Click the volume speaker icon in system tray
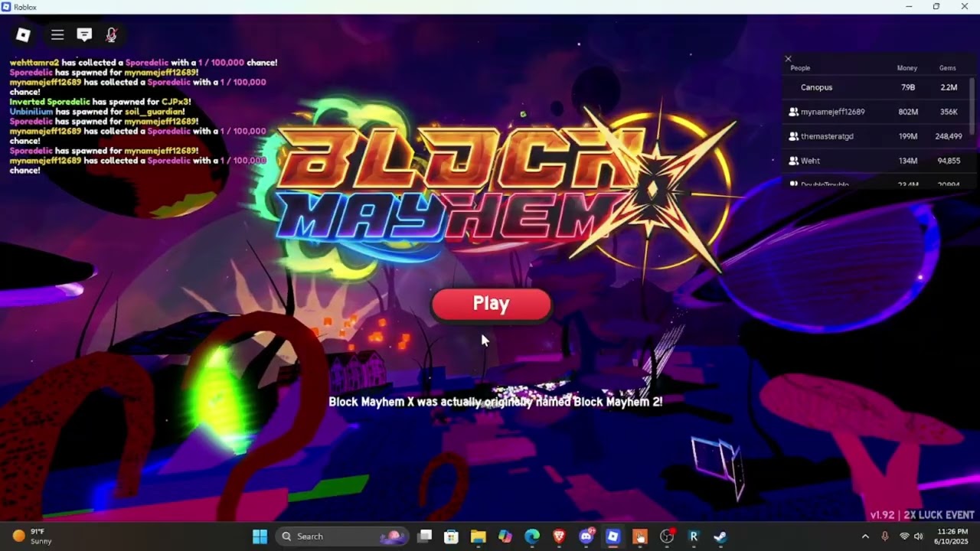 (919, 536)
